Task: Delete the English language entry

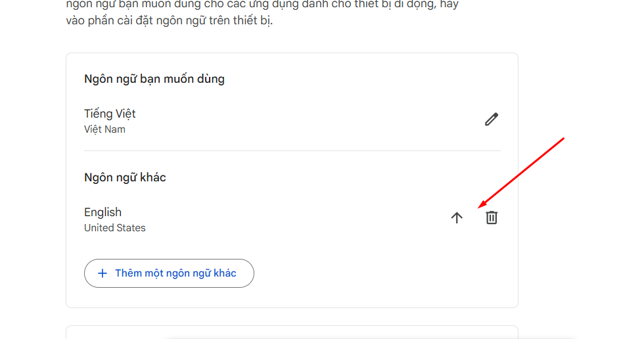Action: click(x=492, y=217)
